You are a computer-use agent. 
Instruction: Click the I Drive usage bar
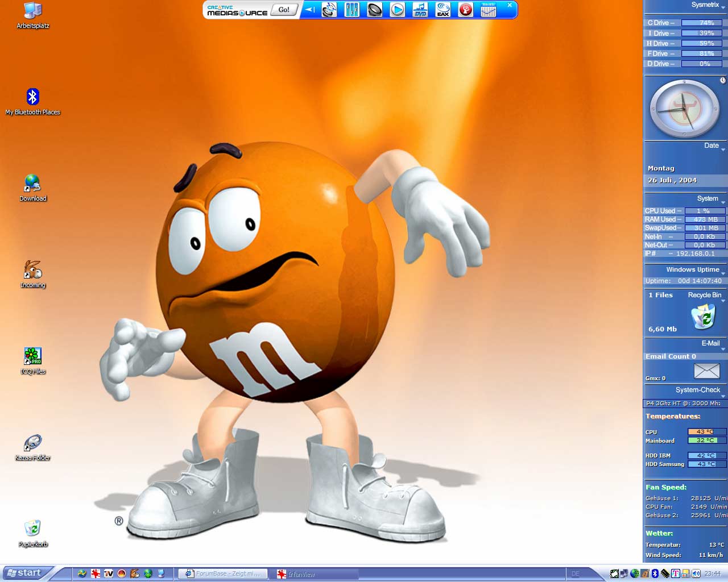(x=702, y=33)
